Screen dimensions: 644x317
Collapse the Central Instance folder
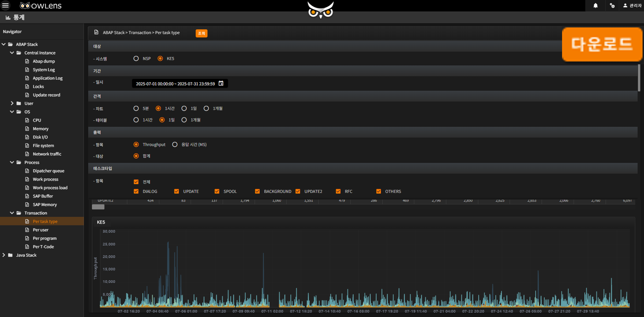(x=12, y=53)
